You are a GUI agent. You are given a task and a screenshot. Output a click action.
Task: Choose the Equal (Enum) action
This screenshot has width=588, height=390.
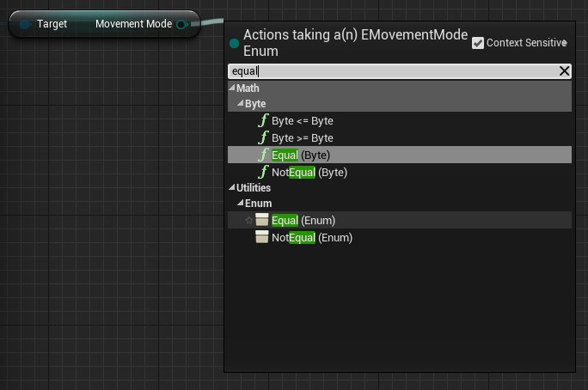pyautogui.click(x=400, y=220)
